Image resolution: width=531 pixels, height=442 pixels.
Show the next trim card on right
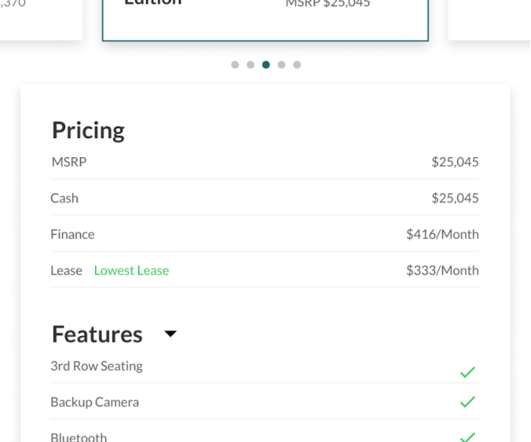489,20
